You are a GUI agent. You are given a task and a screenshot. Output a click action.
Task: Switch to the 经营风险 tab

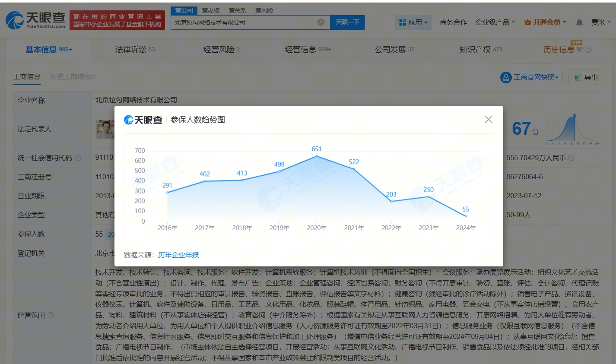point(221,50)
